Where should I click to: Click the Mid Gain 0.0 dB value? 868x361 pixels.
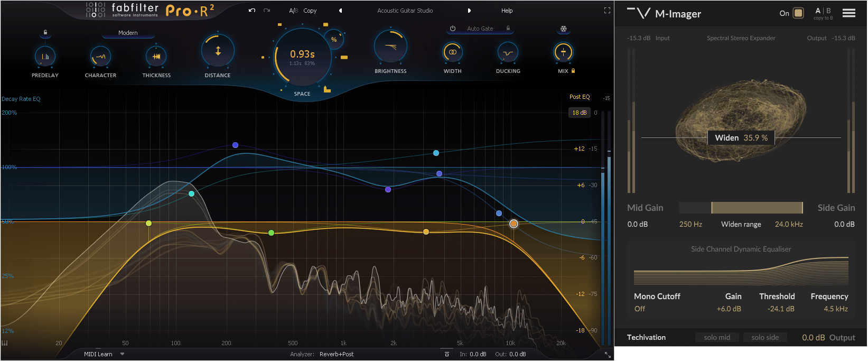tap(638, 224)
